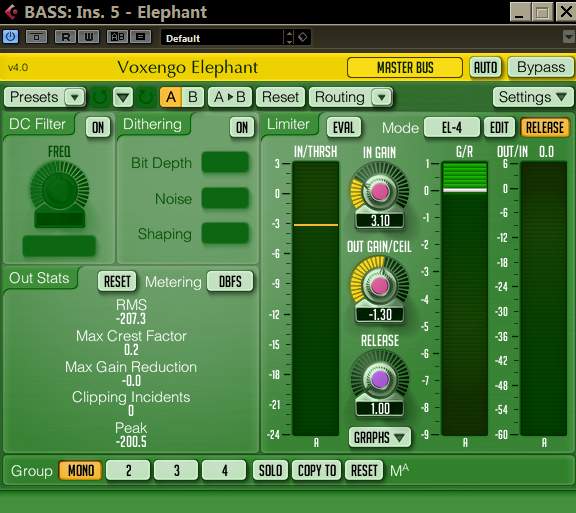This screenshot has width=576, height=513.
Task: Click the host bypass square icon
Action: [x=36, y=37]
